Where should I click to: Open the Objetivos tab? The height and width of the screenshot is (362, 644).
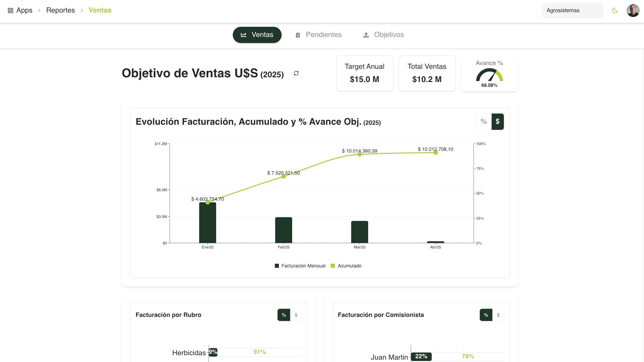click(x=384, y=35)
